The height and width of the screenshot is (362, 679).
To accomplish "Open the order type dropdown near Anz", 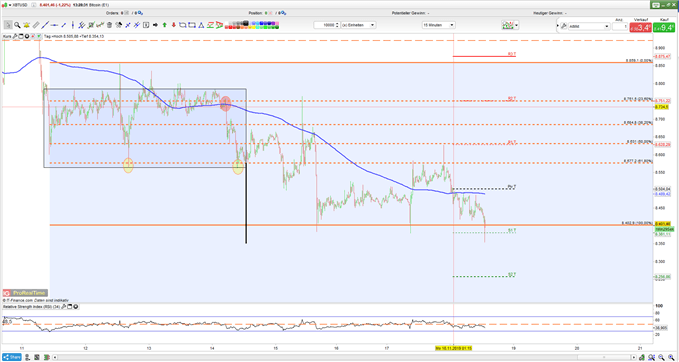I will click(589, 26).
